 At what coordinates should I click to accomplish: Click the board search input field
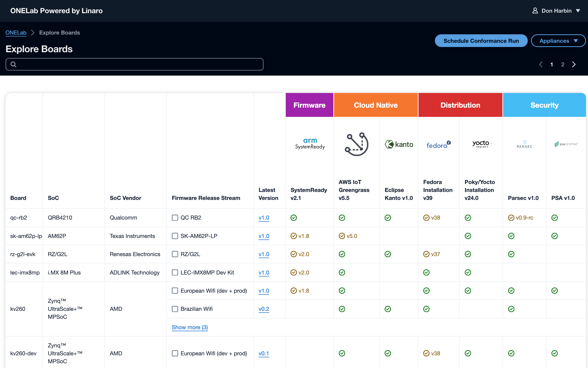[x=134, y=64]
